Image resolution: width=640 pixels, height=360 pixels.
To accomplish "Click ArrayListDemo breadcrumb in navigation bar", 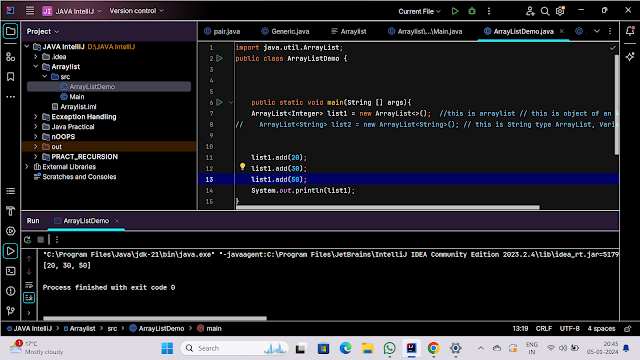I will (x=157, y=329).
